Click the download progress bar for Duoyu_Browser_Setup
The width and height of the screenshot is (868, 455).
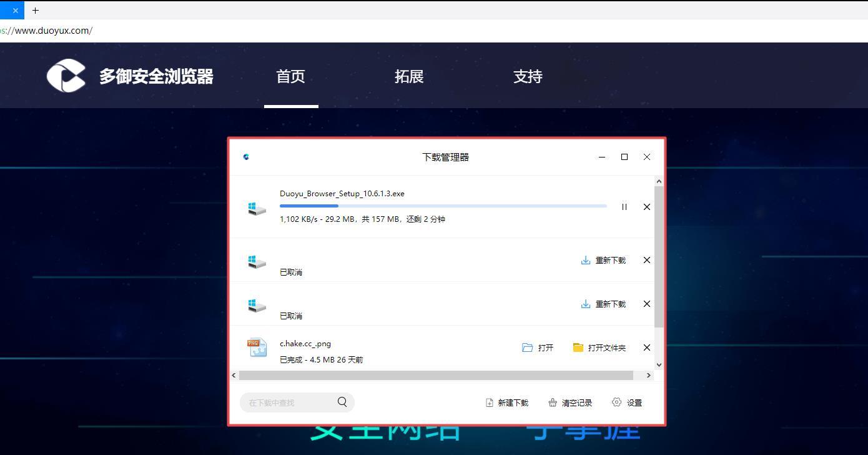tap(443, 206)
